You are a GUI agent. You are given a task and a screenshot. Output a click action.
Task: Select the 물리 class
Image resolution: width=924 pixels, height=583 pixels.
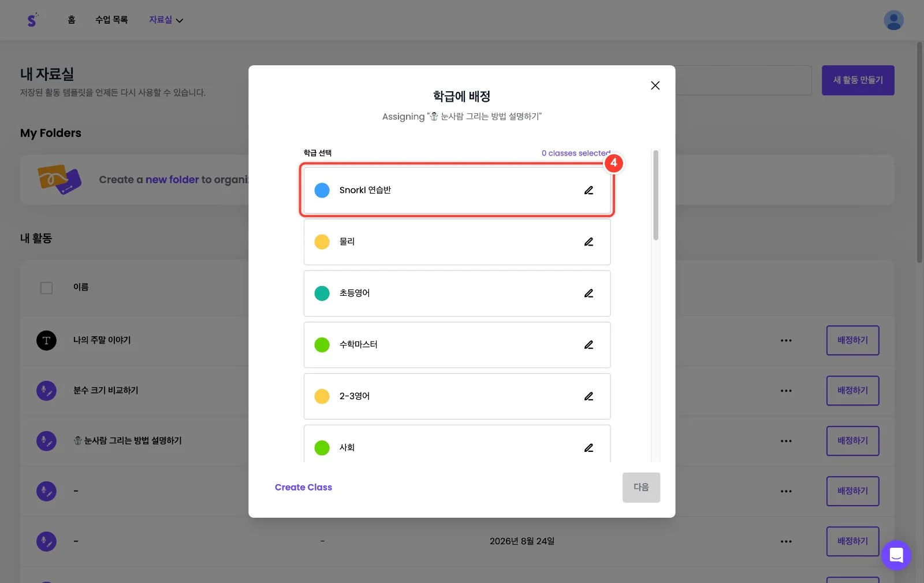click(x=457, y=242)
